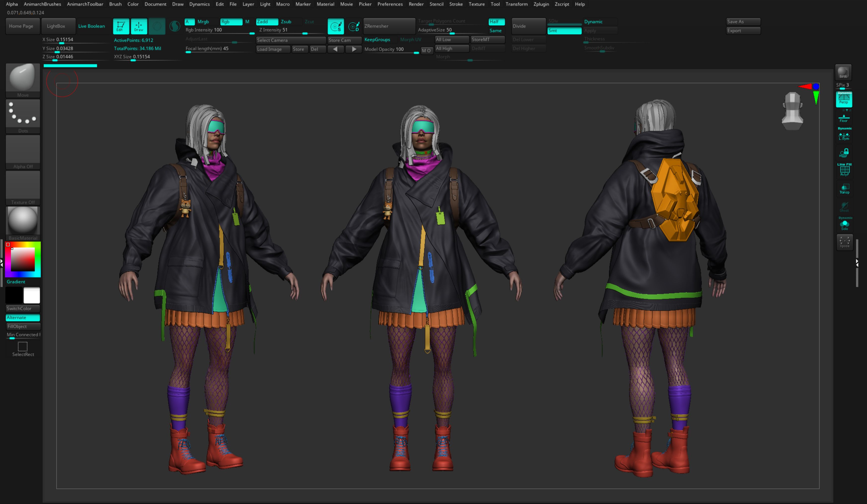
Task: Open the BasicMaterial material picker
Action: 23,223
